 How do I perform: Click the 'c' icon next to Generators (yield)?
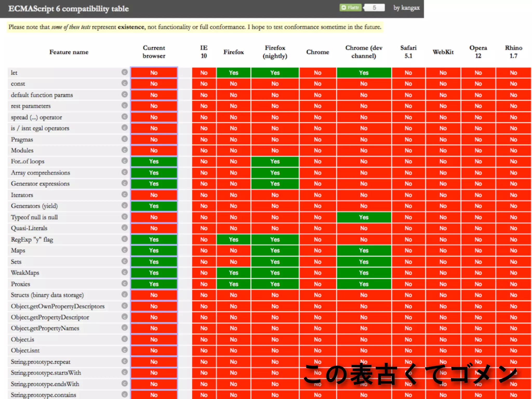click(x=125, y=205)
